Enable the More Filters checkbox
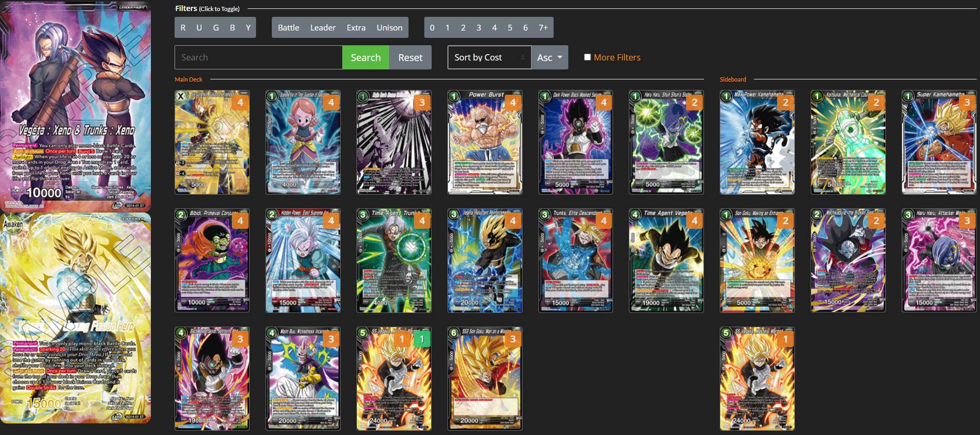 click(587, 57)
